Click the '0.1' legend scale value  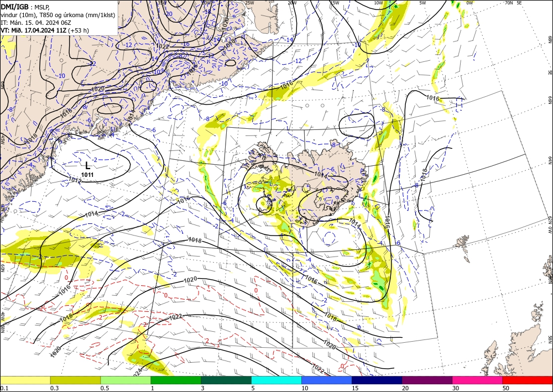(x=3, y=388)
